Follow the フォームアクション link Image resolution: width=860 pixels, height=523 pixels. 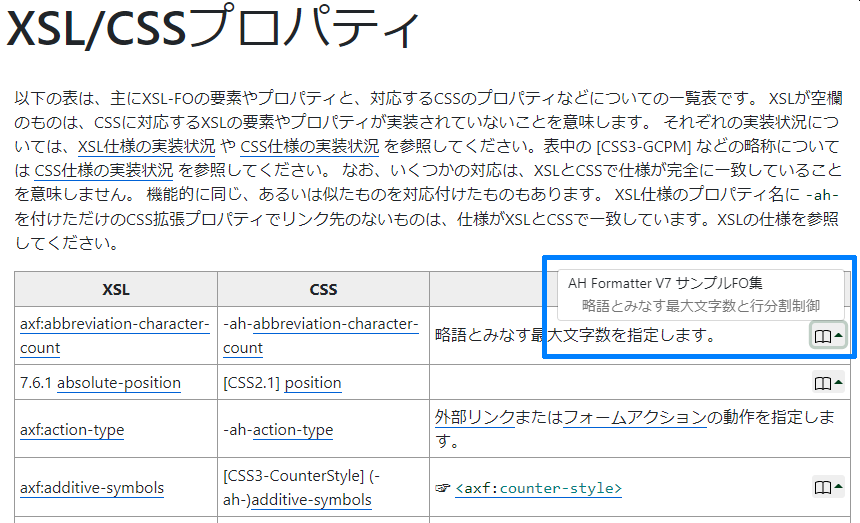coord(634,418)
